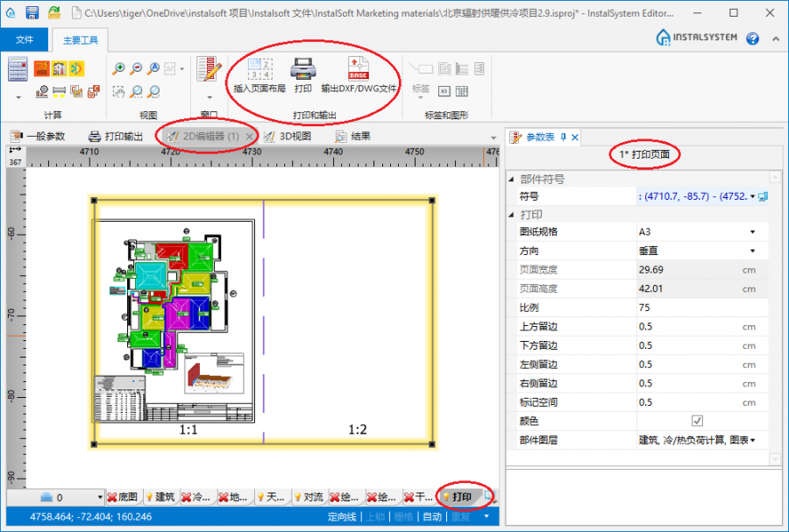Screen dimensions: 789x532
Task: Click the 插入页面布局 (insert page layout) icon
Action: click(x=259, y=70)
